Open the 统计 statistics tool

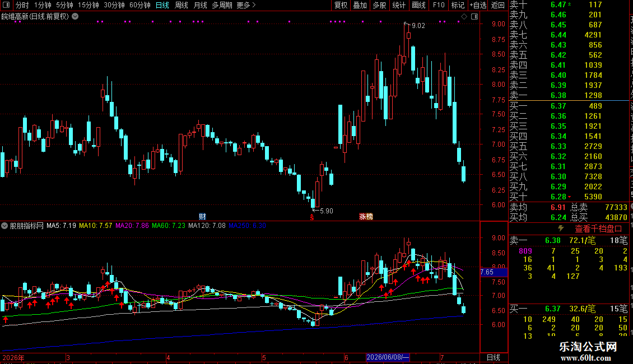point(399,5)
